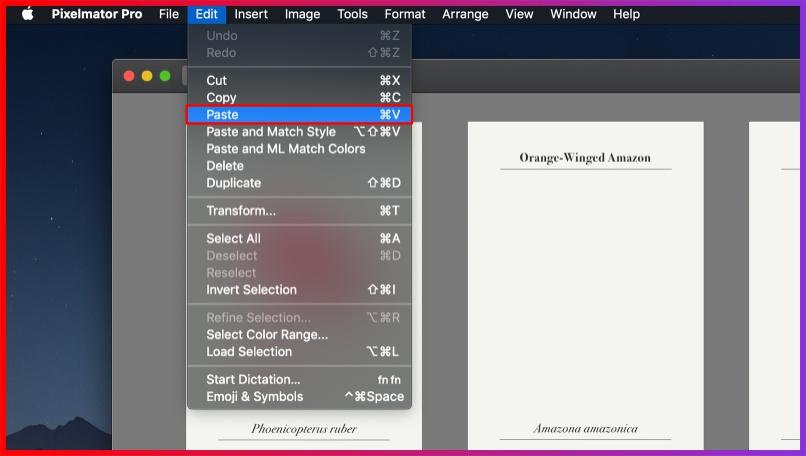The width and height of the screenshot is (806, 456).
Task: Click the Apple menu icon
Action: point(27,14)
